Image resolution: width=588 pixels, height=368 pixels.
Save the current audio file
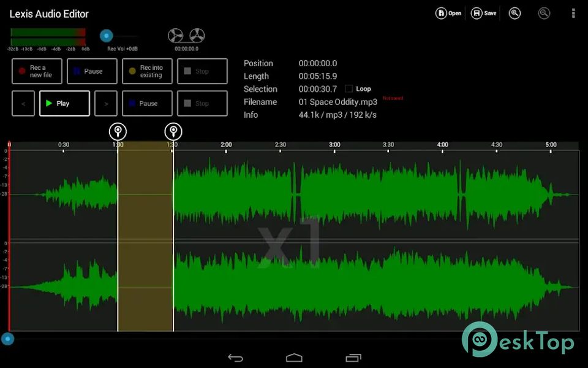pos(483,13)
